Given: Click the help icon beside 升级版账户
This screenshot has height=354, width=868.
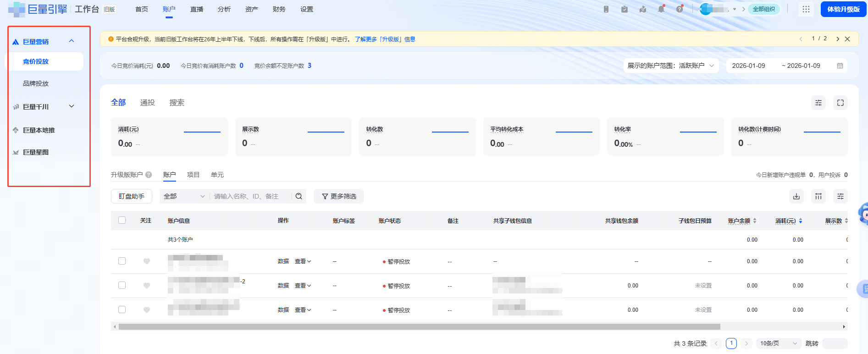Looking at the screenshot, I should click(149, 175).
